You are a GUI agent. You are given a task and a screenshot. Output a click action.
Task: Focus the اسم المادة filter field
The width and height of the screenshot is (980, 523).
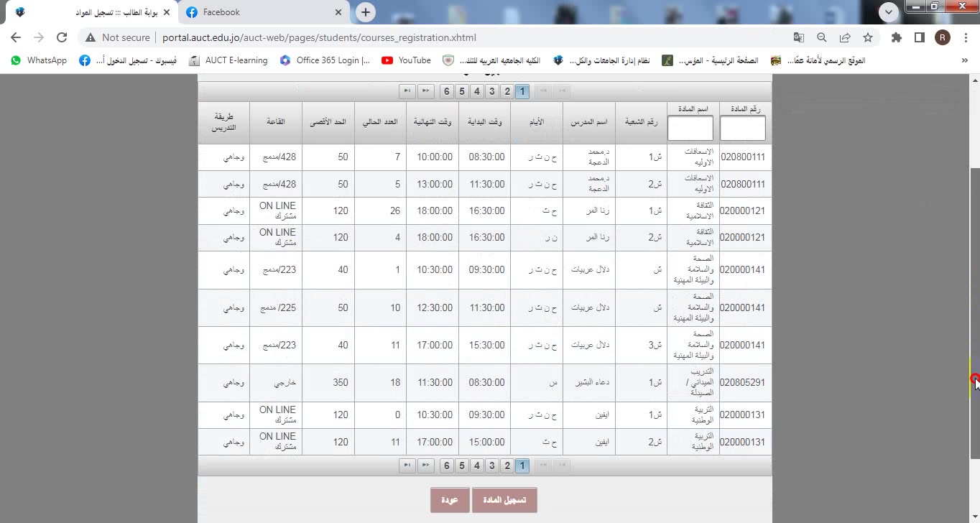(x=690, y=129)
